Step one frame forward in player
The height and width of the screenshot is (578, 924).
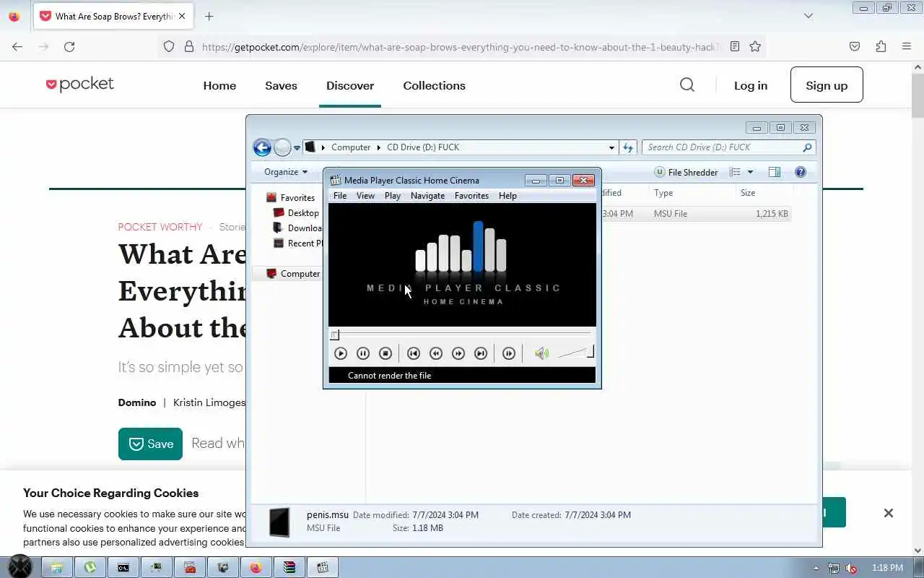(x=509, y=353)
